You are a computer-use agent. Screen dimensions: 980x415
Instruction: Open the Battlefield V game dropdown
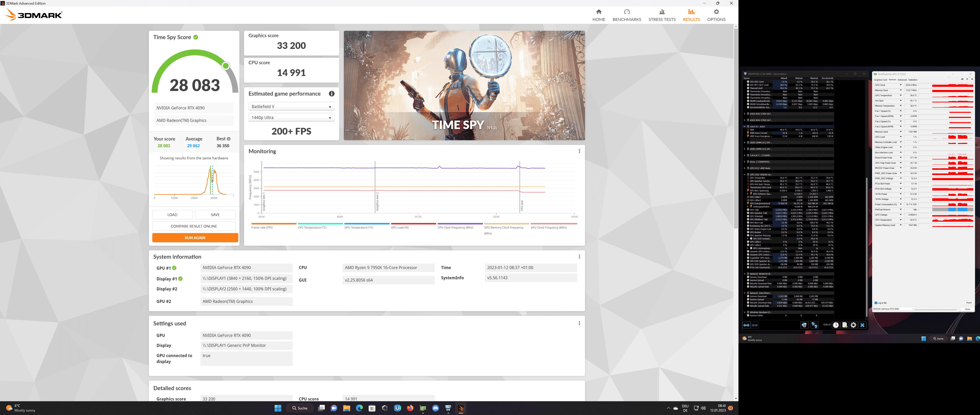point(291,106)
